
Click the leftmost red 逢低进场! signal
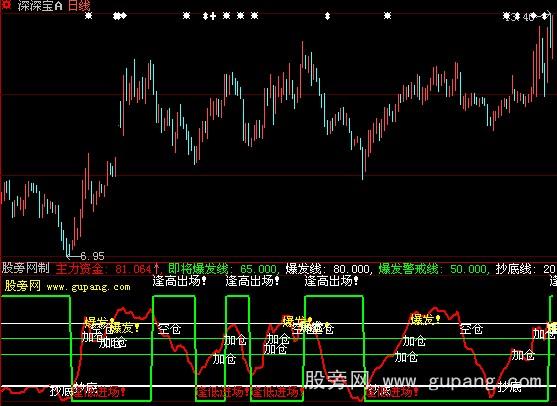click(x=99, y=392)
